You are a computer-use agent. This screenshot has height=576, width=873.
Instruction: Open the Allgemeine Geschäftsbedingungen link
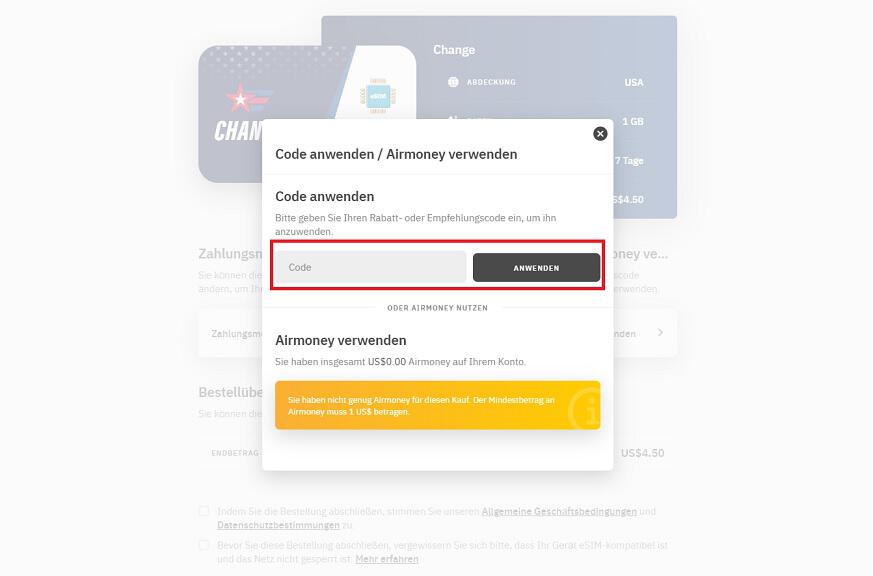(x=559, y=511)
